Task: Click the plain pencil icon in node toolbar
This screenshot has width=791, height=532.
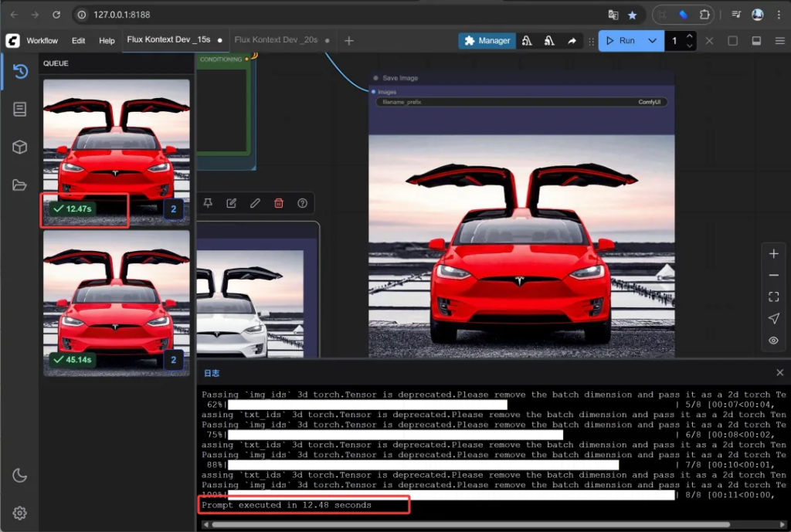Action: pyautogui.click(x=255, y=203)
